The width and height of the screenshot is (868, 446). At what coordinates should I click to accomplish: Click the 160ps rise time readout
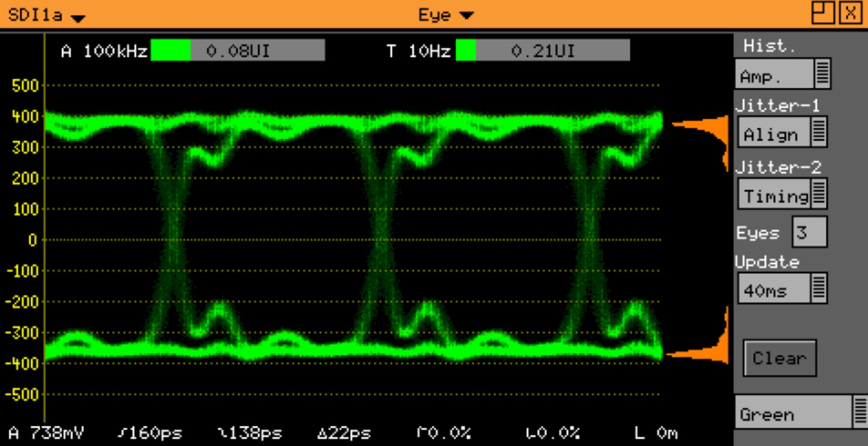coord(149,433)
